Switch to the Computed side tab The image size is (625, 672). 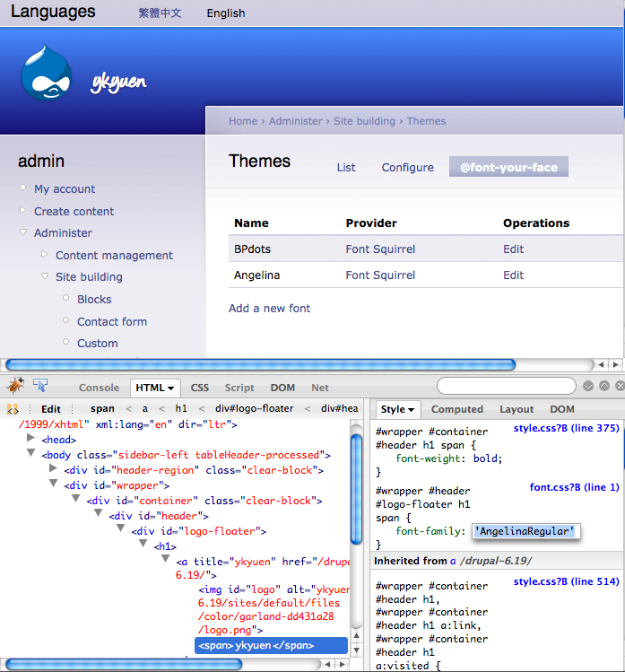(456, 409)
